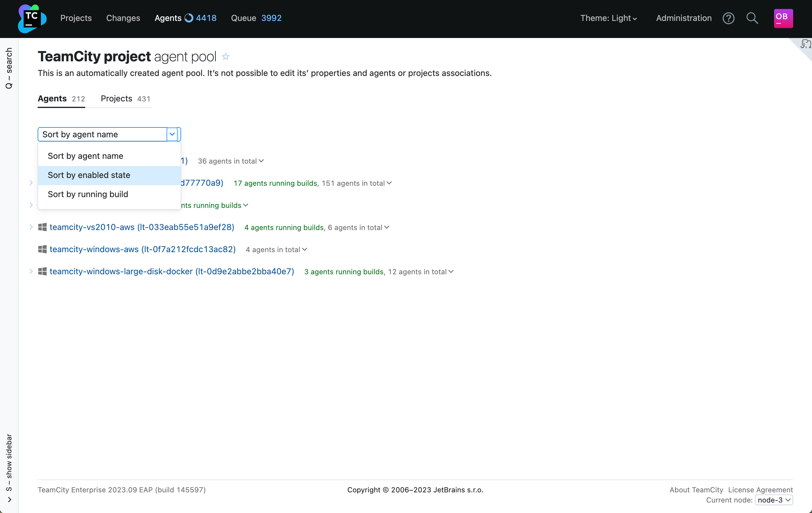
Task: Open the Administration link
Action: (x=683, y=18)
